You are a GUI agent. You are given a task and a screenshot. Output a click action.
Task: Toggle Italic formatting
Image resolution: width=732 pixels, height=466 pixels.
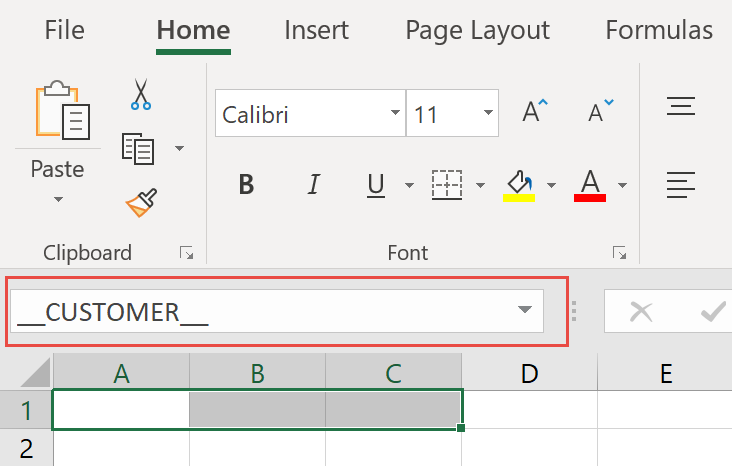(x=314, y=184)
